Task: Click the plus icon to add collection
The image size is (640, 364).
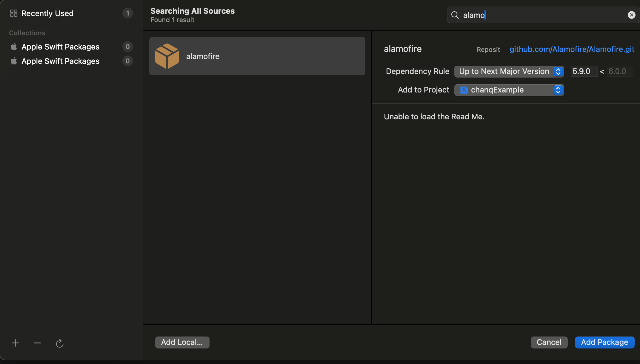Action: tap(16, 343)
